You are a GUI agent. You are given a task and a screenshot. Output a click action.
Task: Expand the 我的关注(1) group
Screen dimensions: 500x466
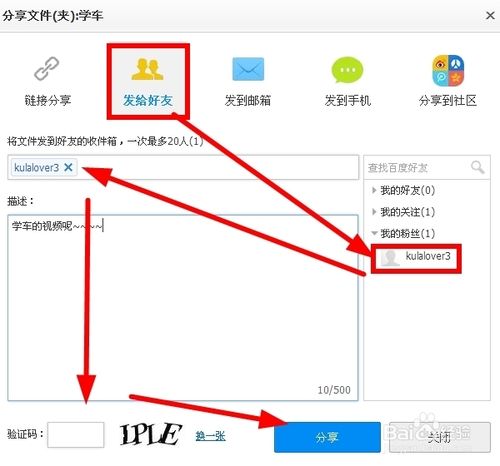click(374, 212)
